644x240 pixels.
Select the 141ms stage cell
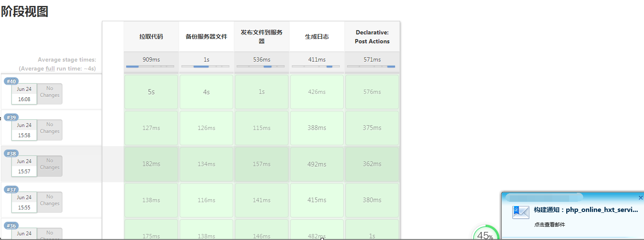(x=262, y=200)
